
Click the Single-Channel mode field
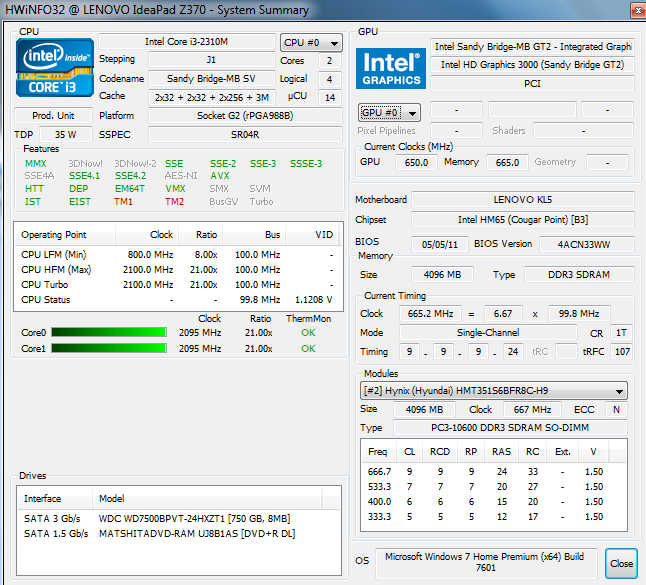(x=488, y=332)
